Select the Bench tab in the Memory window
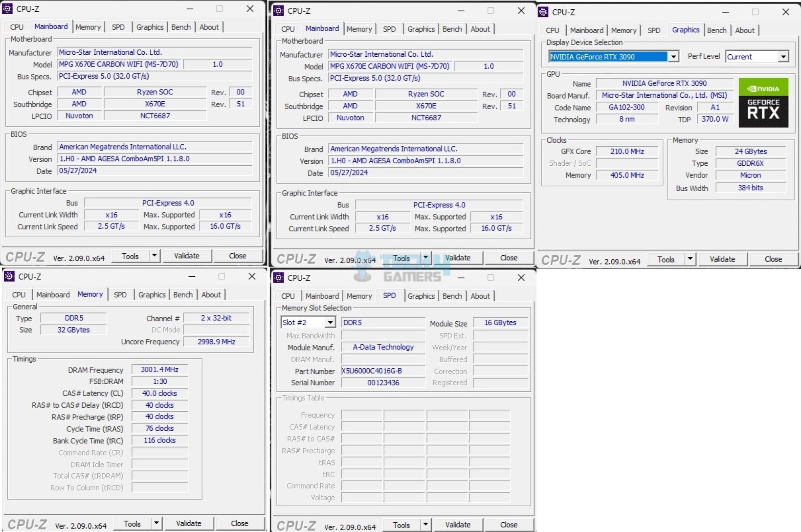 point(183,295)
